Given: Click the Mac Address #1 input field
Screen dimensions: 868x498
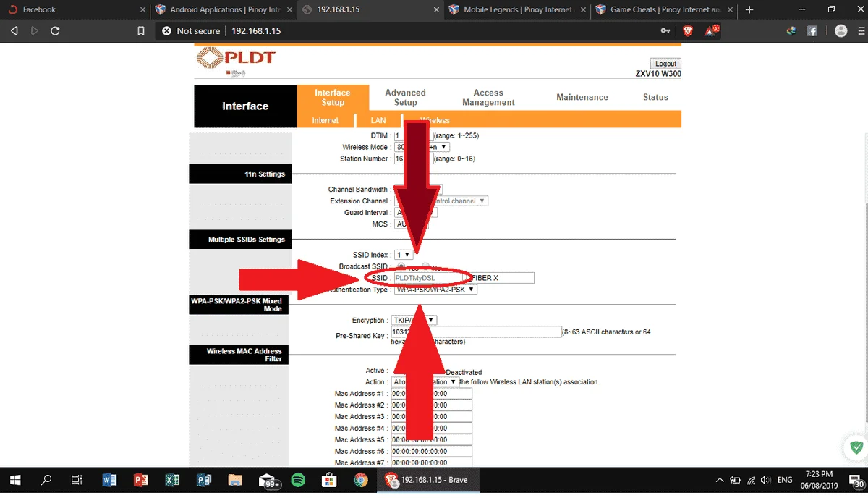Looking at the screenshot, I should coord(431,394).
